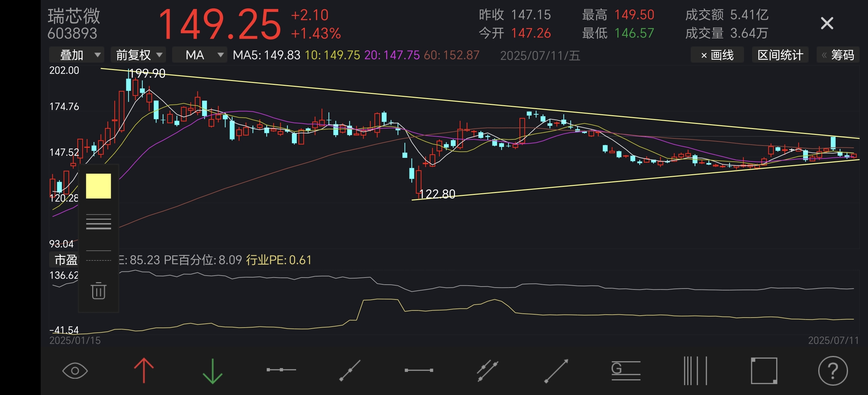This screenshot has width=868, height=395.
Task: Click the current price 149.25
Action: 219,25
